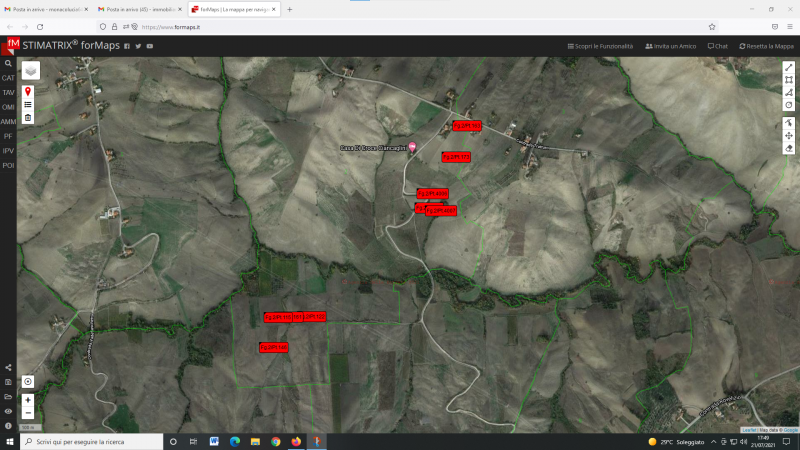Image resolution: width=800 pixels, height=450 pixels.
Task: Expand the AMM sidebar panel
Action: coord(8,121)
